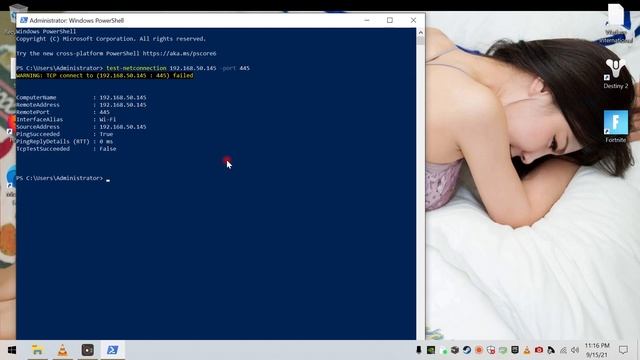Open the Action Center notifications icon
This screenshot has height=360, width=640.
[x=623, y=350]
